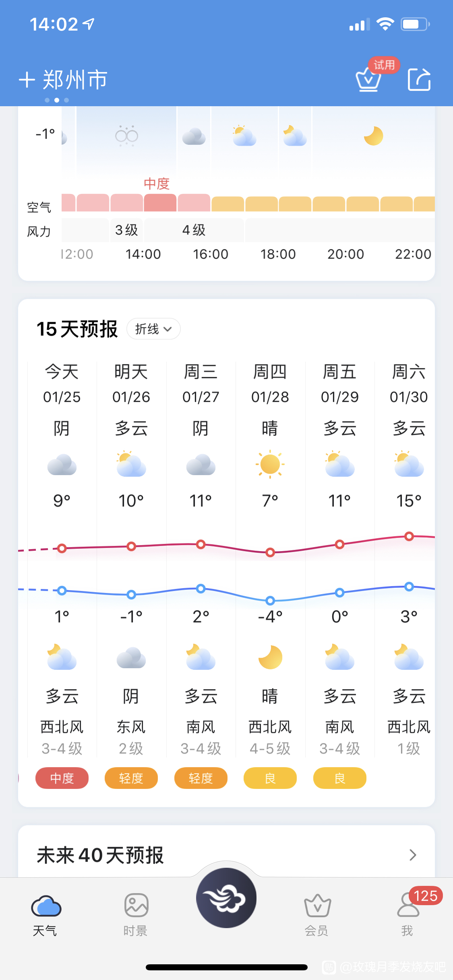The image size is (453, 980).
Task: Tap the haze icon in hourly forecast
Action: coord(126,136)
